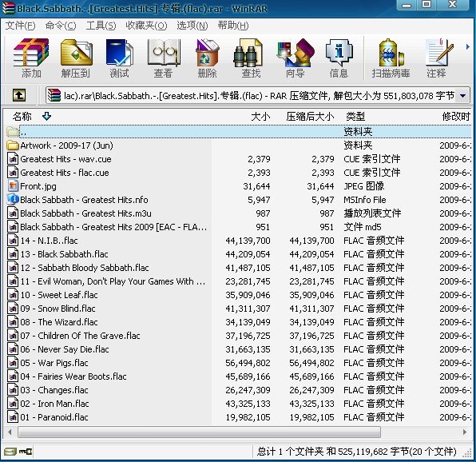Sort by 压缩后大小 column header
This screenshot has width=476, height=462.
point(310,116)
